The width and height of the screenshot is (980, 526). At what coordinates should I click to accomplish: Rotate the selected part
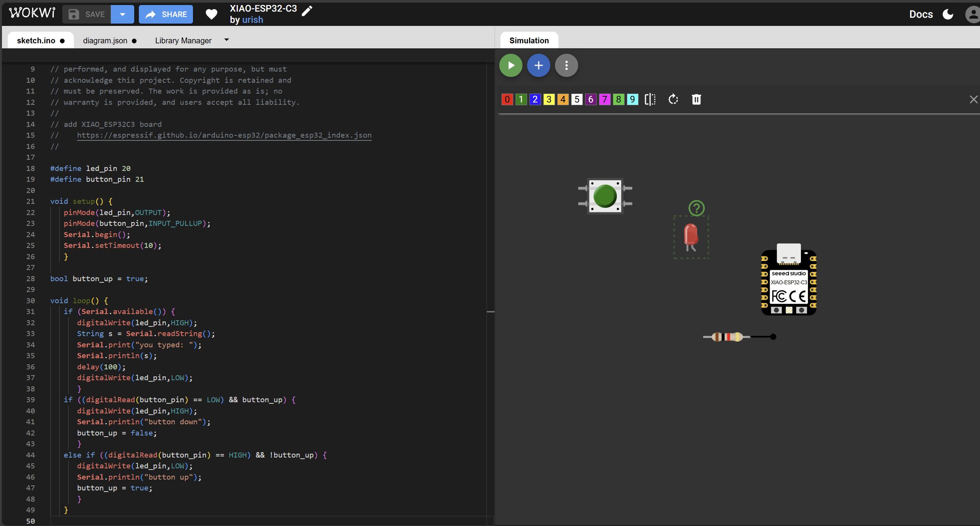click(x=673, y=99)
